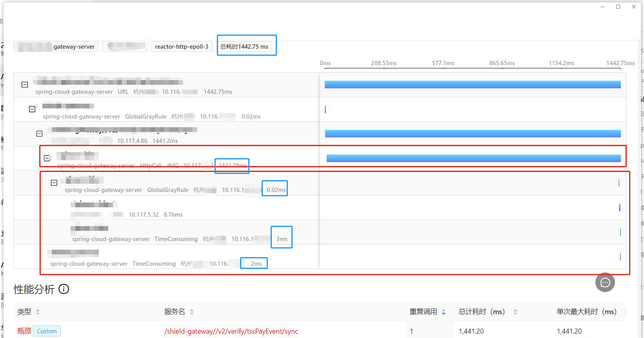Collapse the HttpCall 1431.78ms span
Screen dimensions: 644x338
point(47,158)
